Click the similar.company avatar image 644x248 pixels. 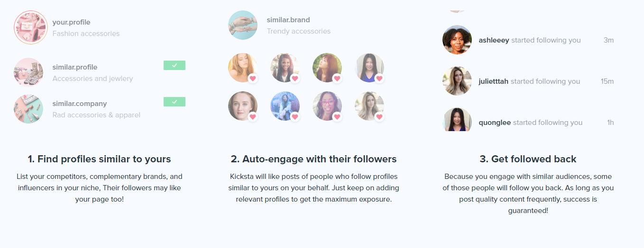pyautogui.click(x=28, y=109)
